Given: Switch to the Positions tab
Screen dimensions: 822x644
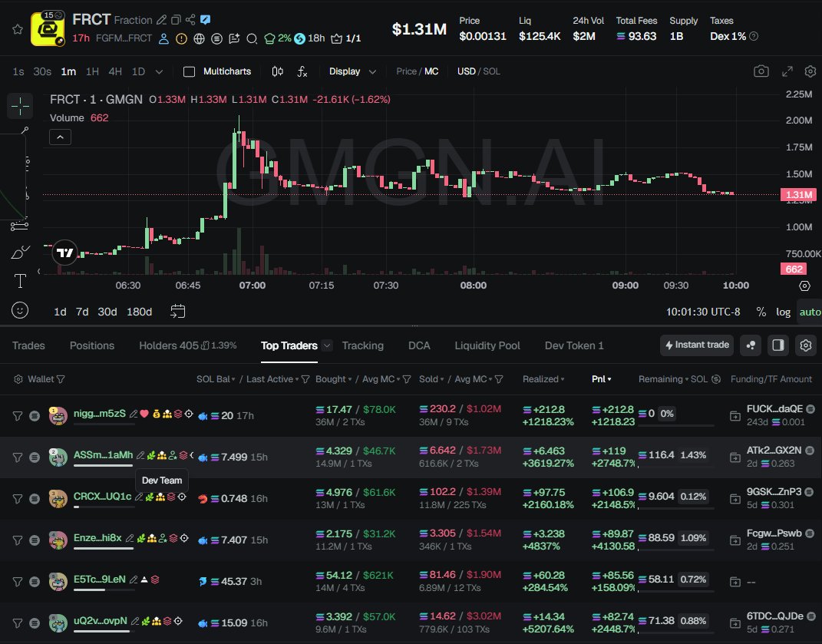Looking at the screenshot, I should coord(92,345).
